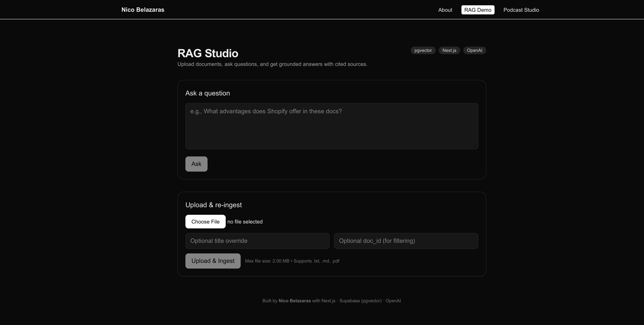644x325 pixels.
Task: Click Upload & Ingest
Action: click(213, 261)
